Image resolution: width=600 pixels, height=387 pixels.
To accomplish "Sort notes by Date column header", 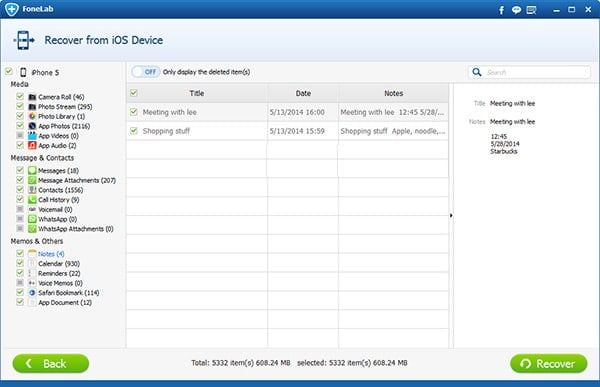I will point(303,93).
